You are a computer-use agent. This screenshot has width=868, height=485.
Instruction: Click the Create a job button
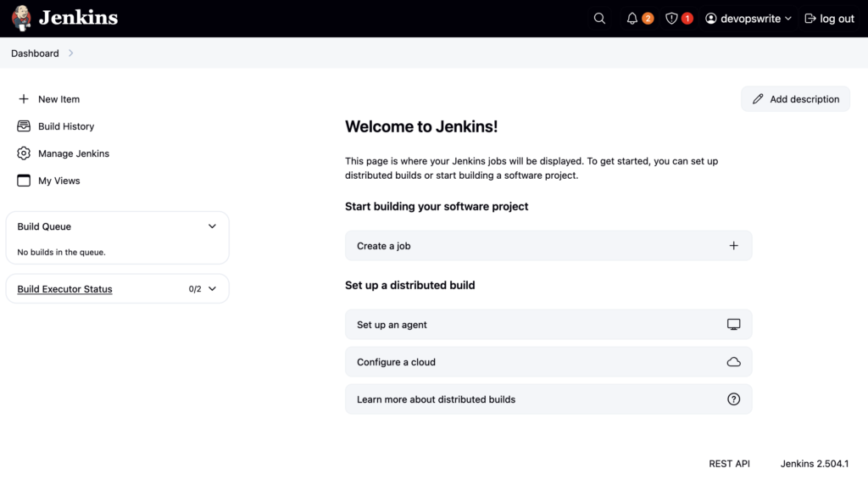[548, 246]
